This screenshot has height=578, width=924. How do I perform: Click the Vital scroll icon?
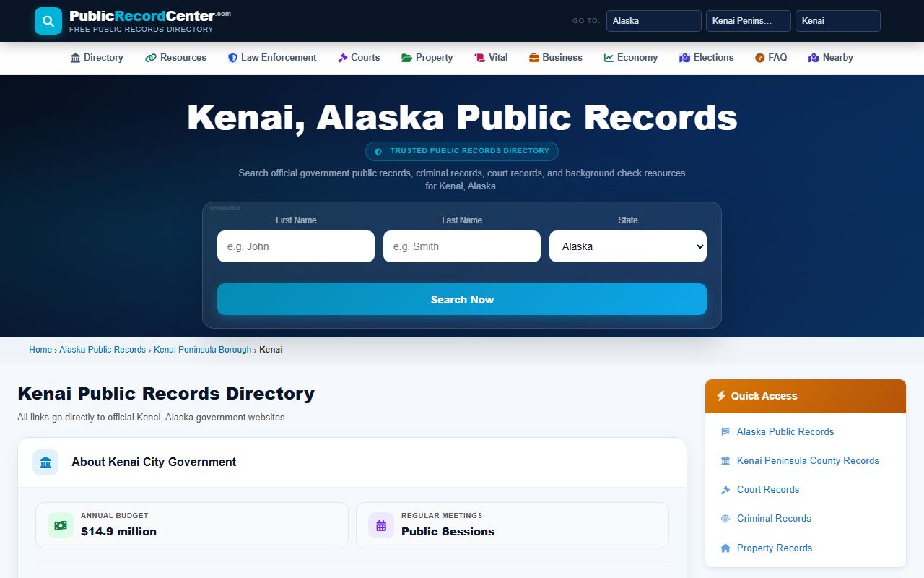coord(479,58)
